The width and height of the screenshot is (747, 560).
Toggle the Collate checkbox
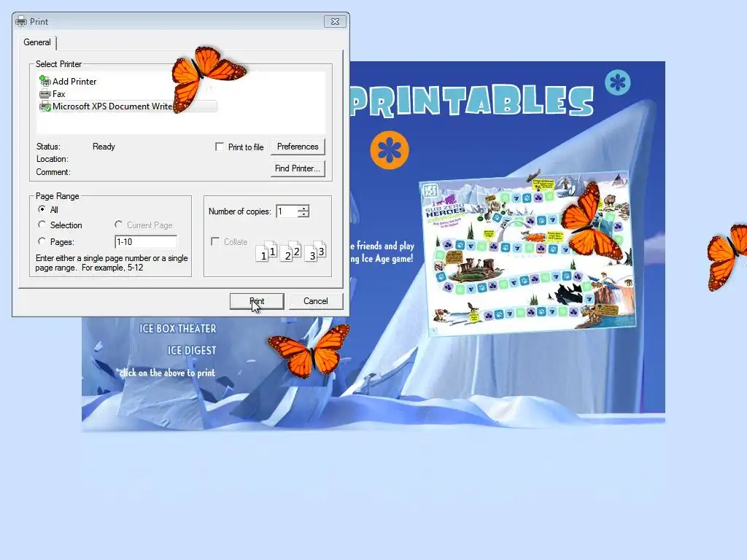click(x=215, y=241)
